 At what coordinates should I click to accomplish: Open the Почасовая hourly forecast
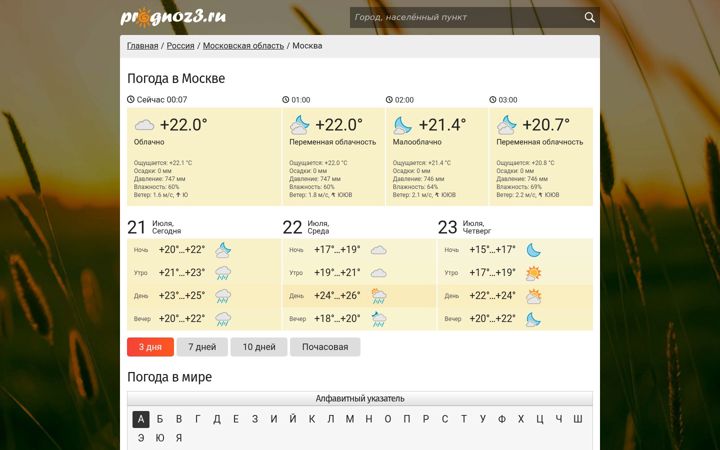325,347
